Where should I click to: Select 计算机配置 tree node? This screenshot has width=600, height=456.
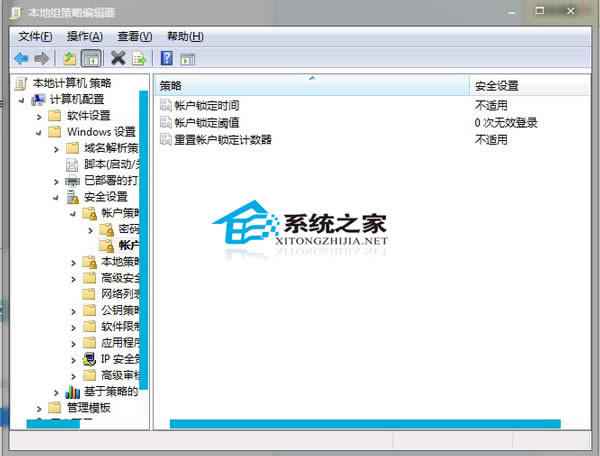click(77, 99)
